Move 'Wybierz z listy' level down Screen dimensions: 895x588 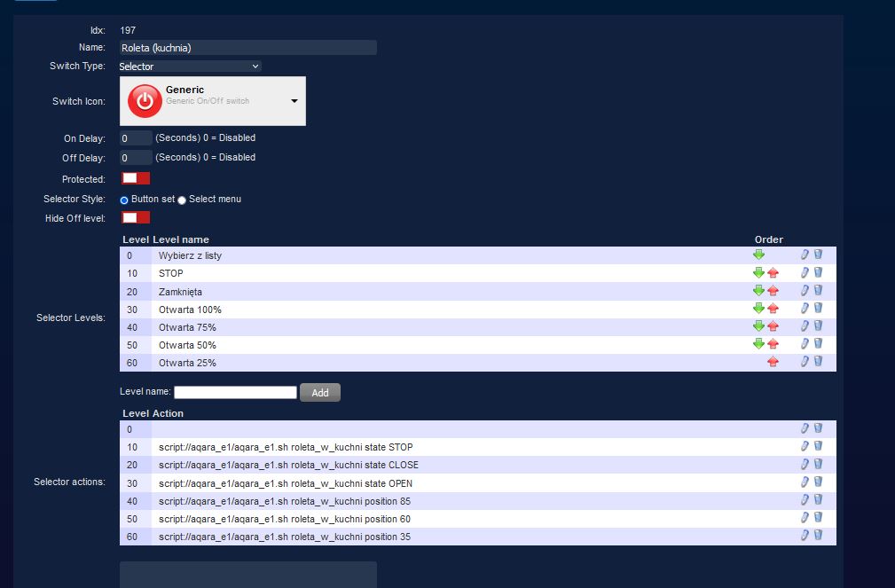[758, 255]
